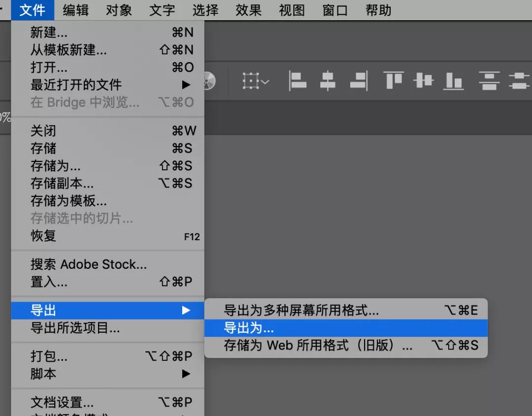Select the horizontal align center icon

pos(328,81)
